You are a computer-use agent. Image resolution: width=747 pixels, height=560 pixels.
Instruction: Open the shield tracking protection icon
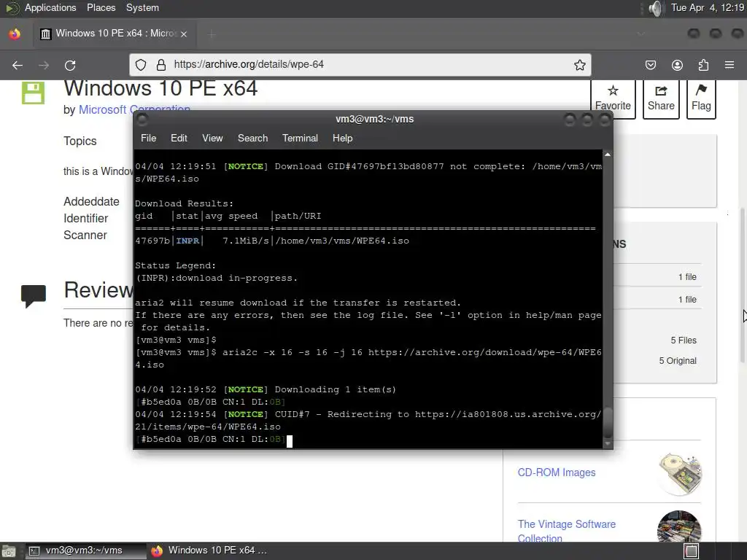tap(141, 65)
